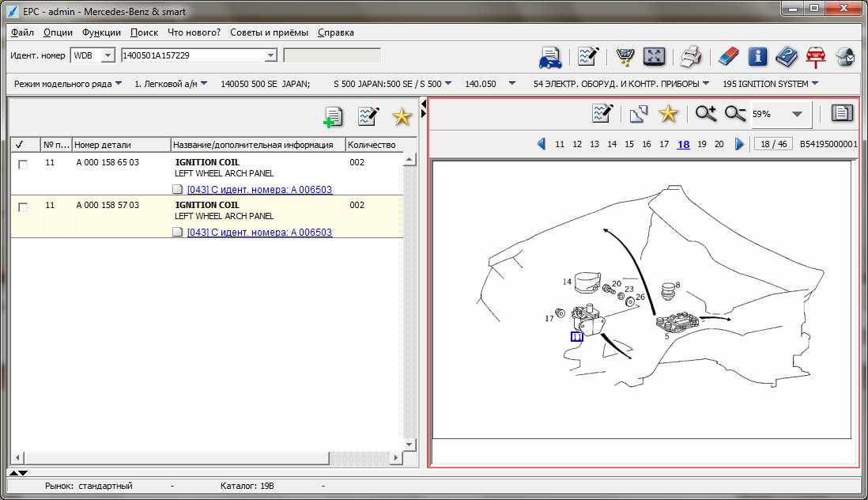Click the parts list vertical scrollbar up arrow
This screenshot has height=500, width=868.
(x=409, y=160)
